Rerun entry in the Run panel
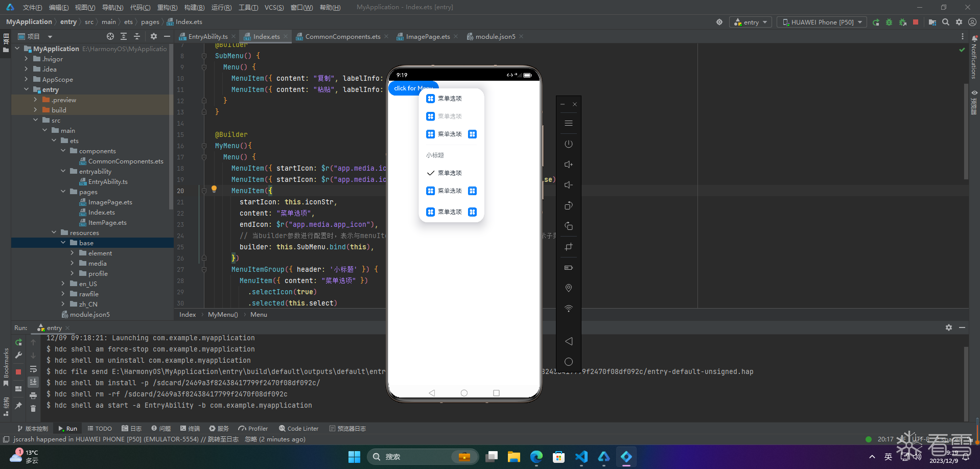This screenshot has width=980, height=469. (18, 342)
